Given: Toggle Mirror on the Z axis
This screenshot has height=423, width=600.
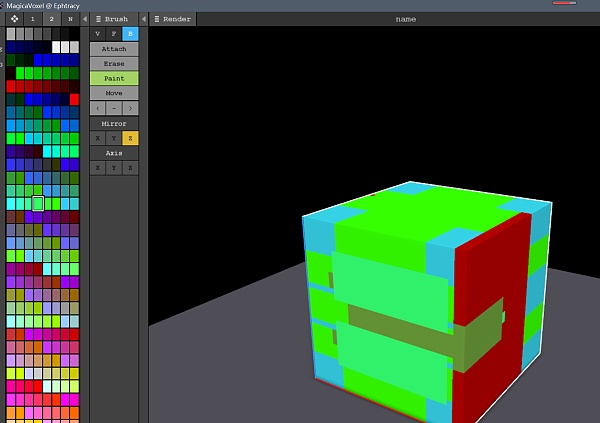Looking at the screenshot, I should 131,138.
